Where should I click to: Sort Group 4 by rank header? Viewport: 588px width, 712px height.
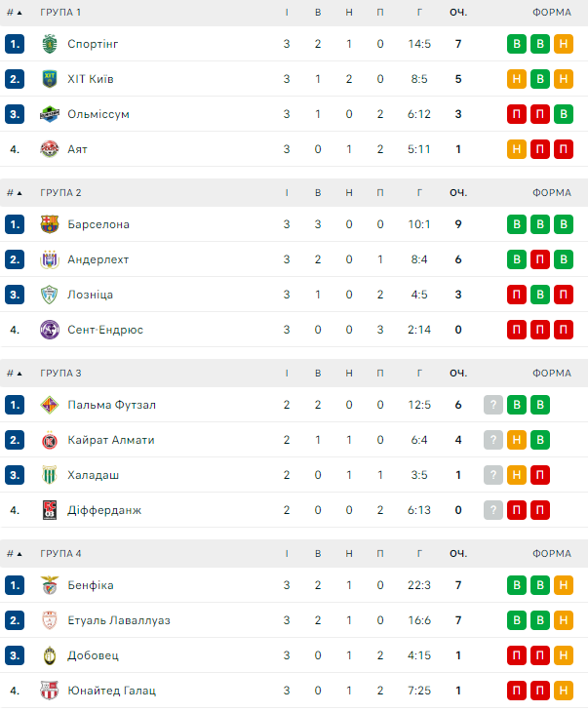(15, 554)
